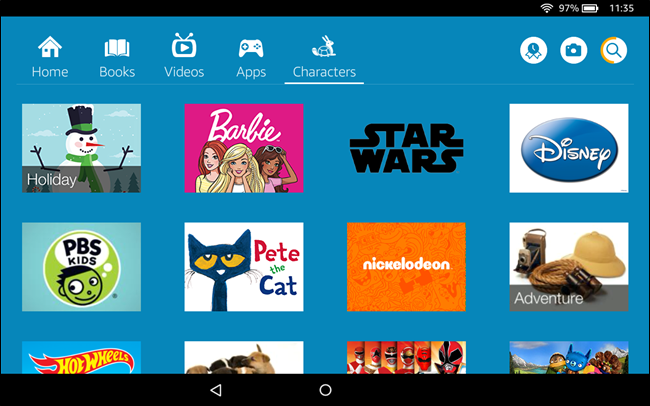
Task: Select the cartoon creatures landscape tile
Action: pos(569,357)
